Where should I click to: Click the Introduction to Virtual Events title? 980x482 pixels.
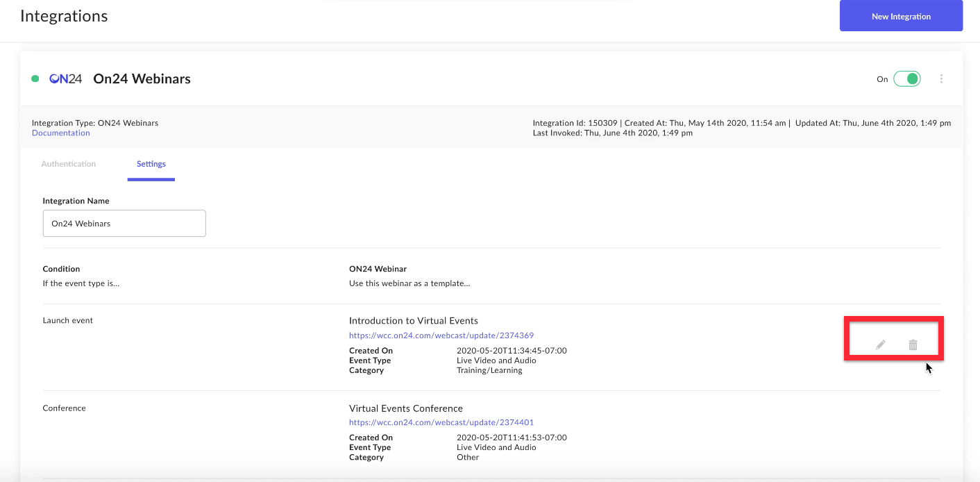pyautogui.click(x=413, y=321)
